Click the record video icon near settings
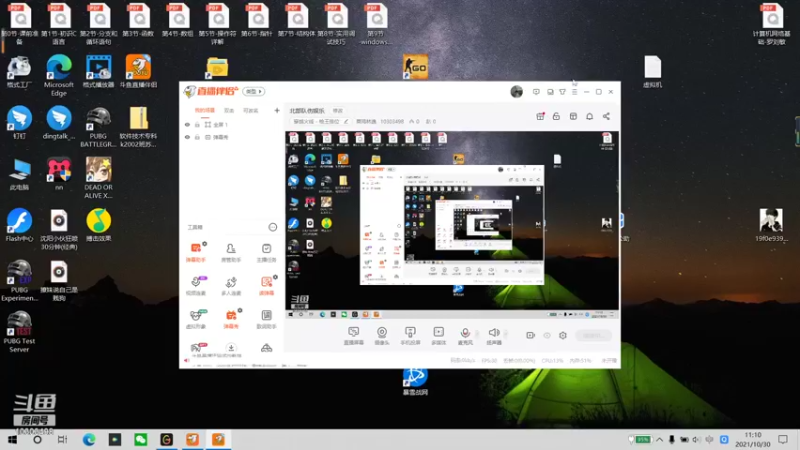 pyautogui.click(x=531, y=335)
